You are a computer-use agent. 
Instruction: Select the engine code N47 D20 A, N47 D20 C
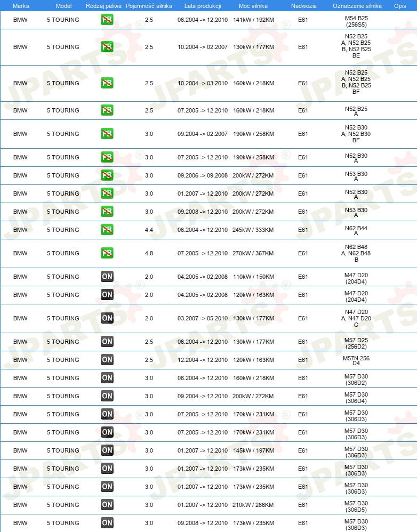pyautogui.click(x=356, y=318)
